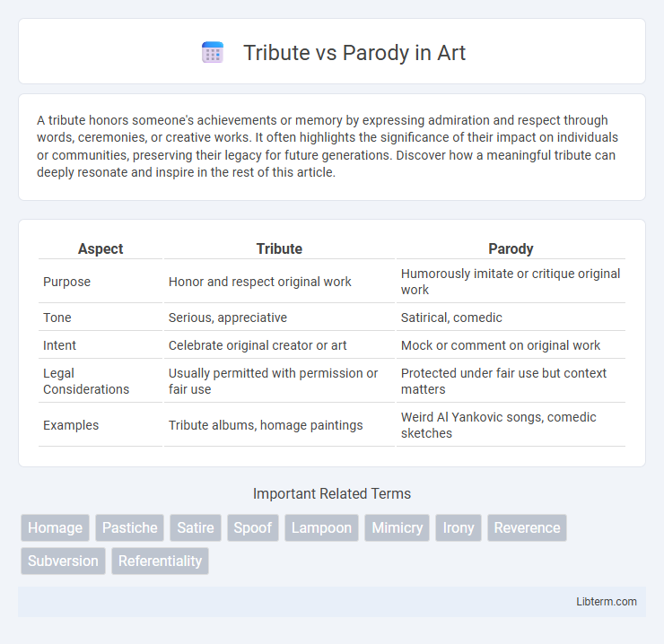Screen dimensions: 664x644
Task: Select the Subversion tag
Action: (63, 561)
